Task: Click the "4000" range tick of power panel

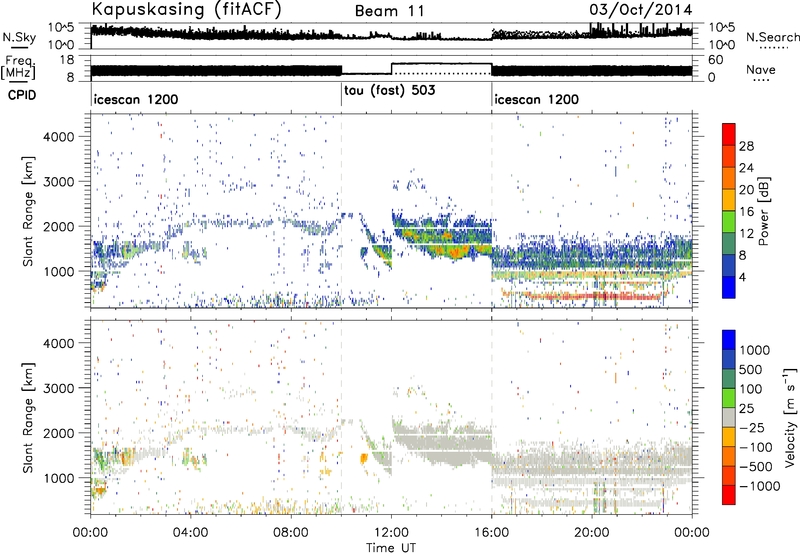Action: point(59,137)
